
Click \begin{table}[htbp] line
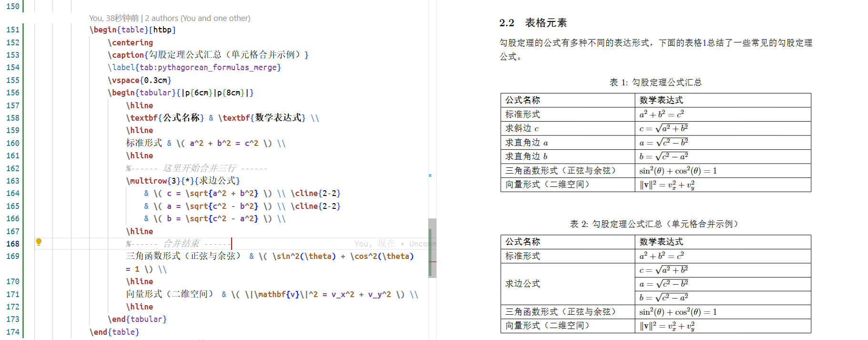click(x=132, y=30)
